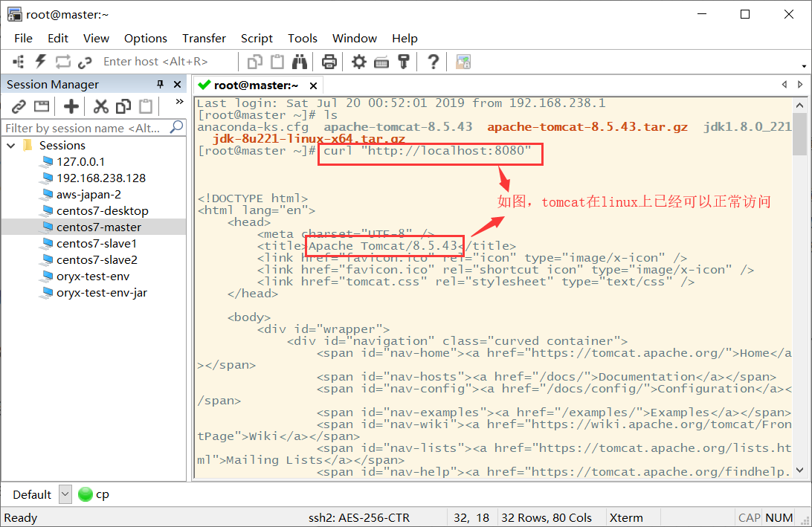The image size is (812, 527).
Task: Click the Filter by session name field
Action: (x=86, y=128)
